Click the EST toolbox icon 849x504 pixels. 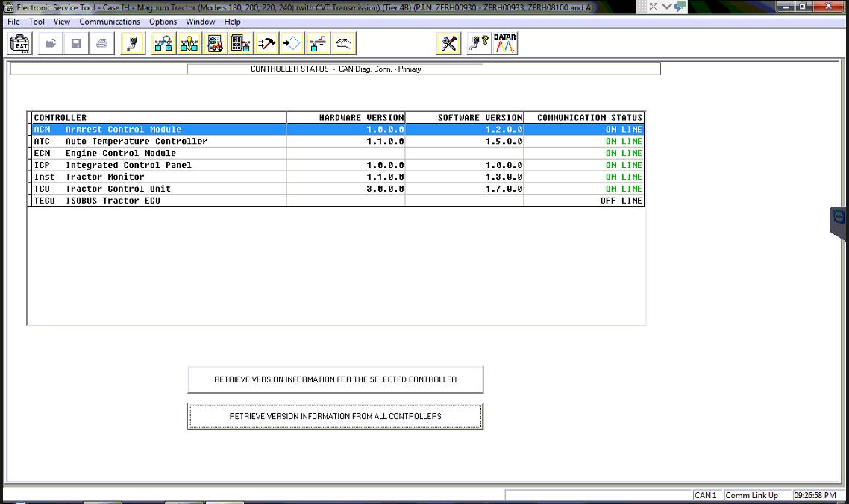pyautogui.click(x=20, y=44)
